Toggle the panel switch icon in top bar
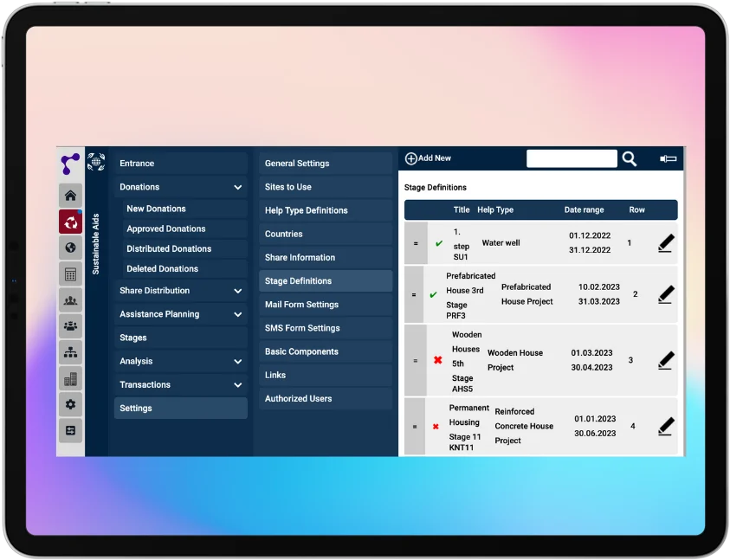 pyautogui.click(x=668, y=158)
